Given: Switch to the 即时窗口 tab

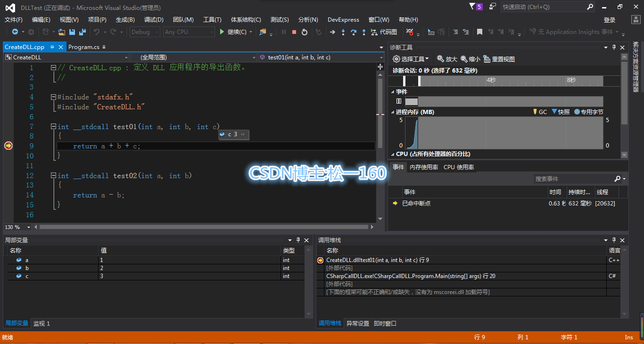Looking at the screenshot, I should tap(385, 323).
